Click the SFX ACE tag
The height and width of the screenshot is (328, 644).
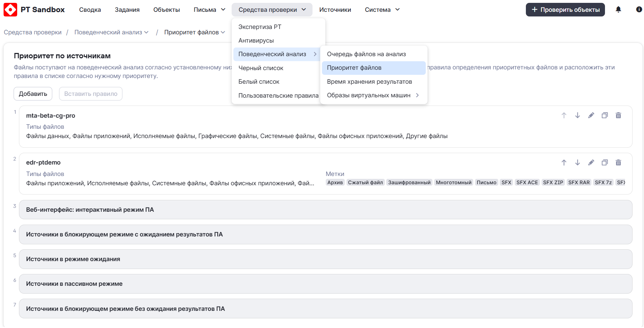[x=527, y=182]
